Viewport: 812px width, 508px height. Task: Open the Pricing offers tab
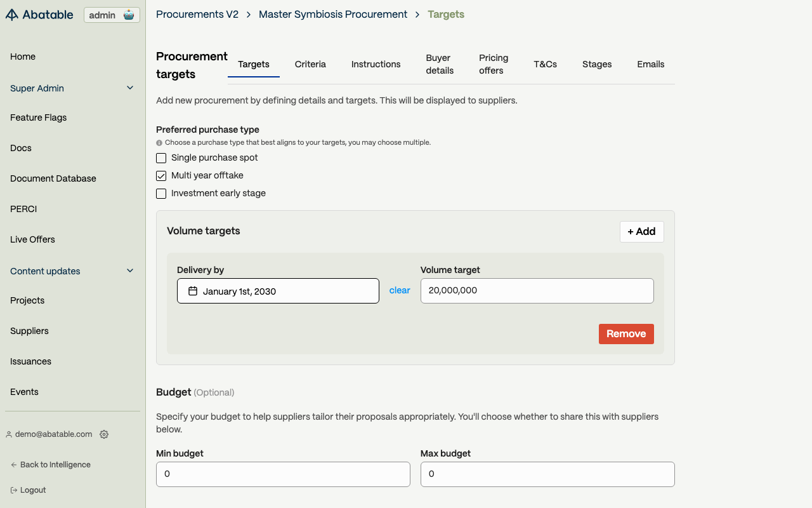[x=493, y=64]
